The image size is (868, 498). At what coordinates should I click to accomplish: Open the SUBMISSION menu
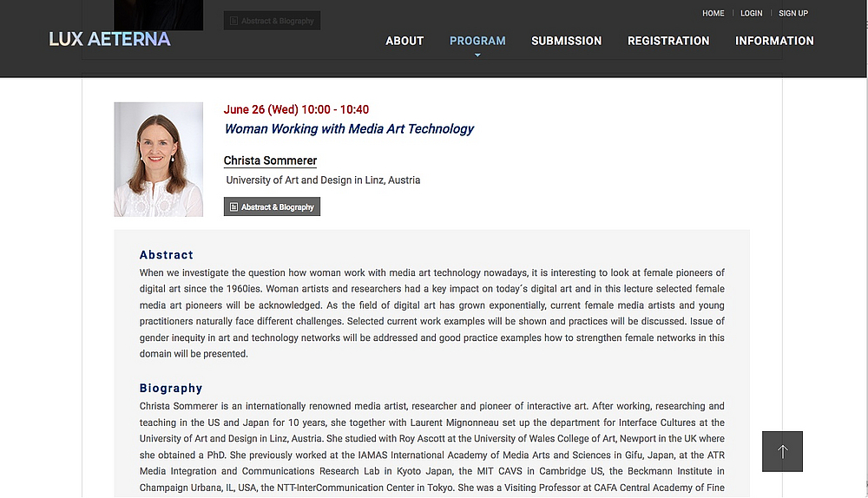(566, 41)
